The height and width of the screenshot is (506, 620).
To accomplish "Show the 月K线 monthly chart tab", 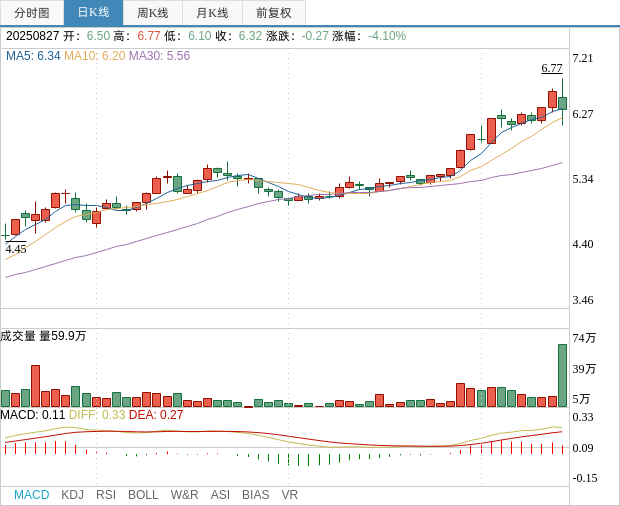I will coord(212,13).
